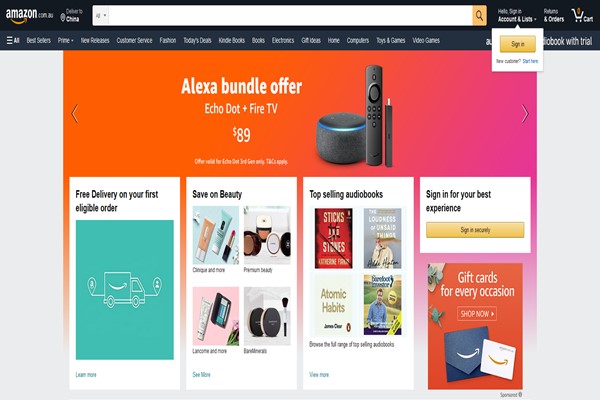
Task: Expand the Prime menu dropdown
Action: click(65, 40)
